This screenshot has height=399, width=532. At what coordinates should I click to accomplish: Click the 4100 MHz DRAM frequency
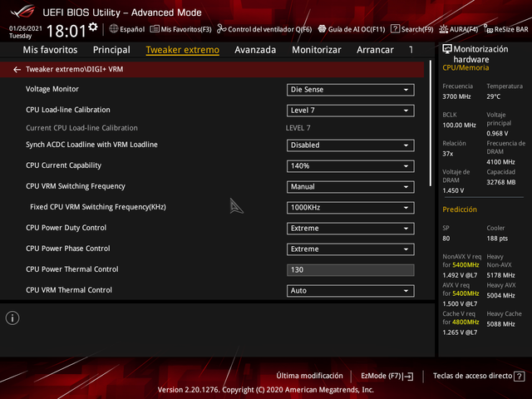(500, 162)
